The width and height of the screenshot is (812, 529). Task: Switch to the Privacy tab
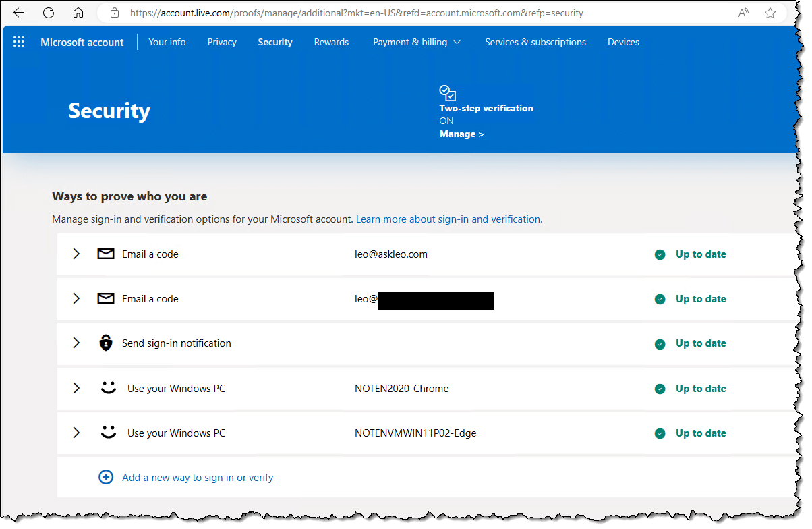(x=222, y=42)
